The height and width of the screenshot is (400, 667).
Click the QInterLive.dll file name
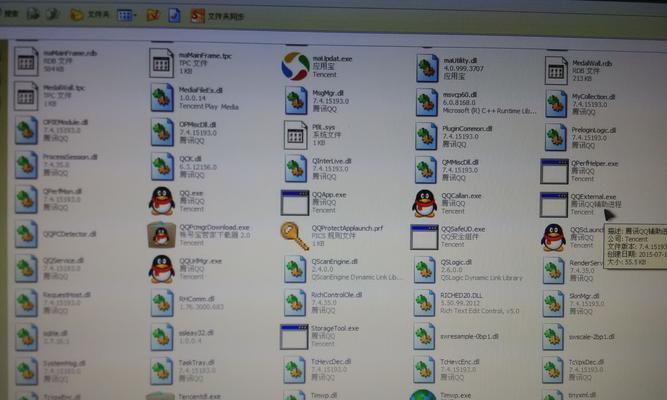[331, 161]
